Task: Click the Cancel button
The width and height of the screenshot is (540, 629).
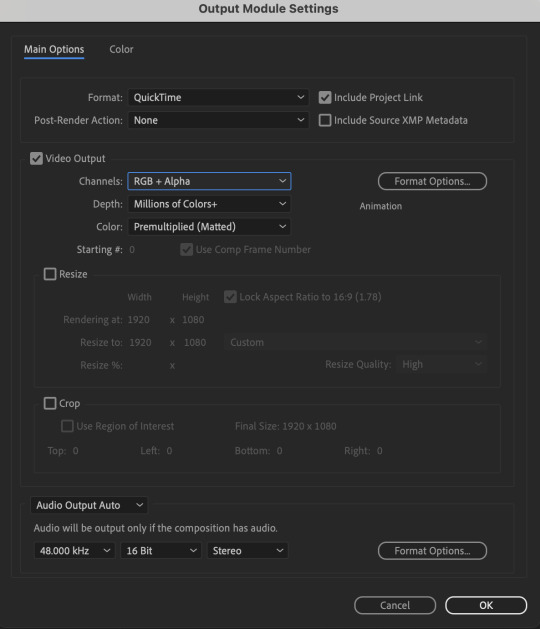Action: click(x=395, y=605)
